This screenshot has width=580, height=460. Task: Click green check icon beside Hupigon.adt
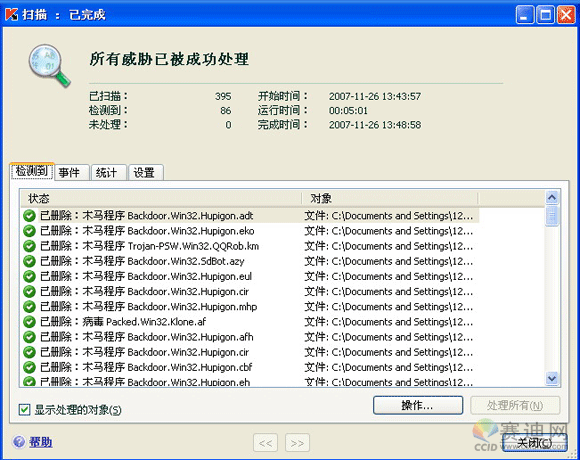tap(29, 216)
